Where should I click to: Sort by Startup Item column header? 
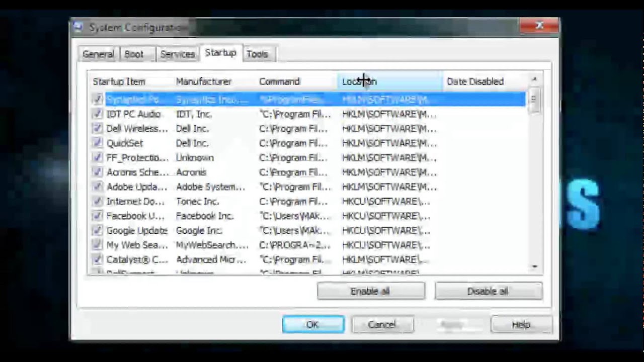pyautogui.click(x=131, y=81)
